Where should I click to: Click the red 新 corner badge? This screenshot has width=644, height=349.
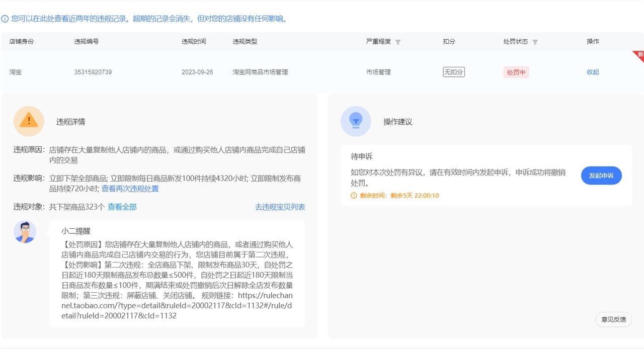click(639, 55)
